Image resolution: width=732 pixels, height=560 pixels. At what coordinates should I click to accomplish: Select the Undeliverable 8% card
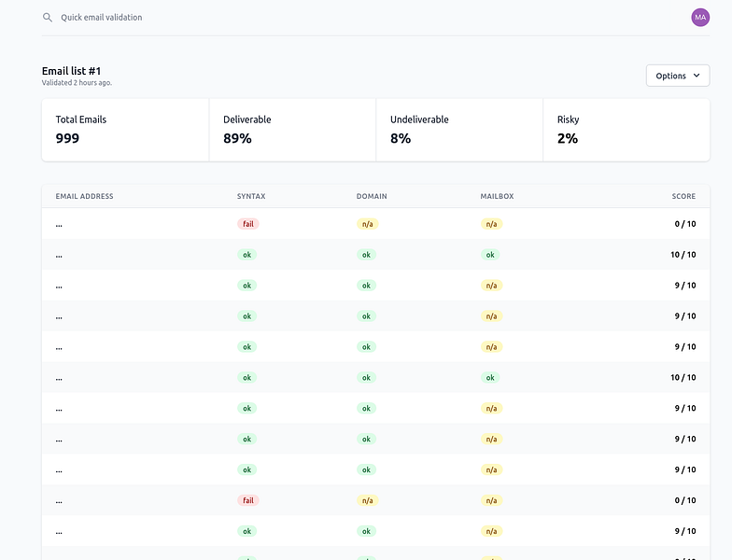tap(459, 130)
